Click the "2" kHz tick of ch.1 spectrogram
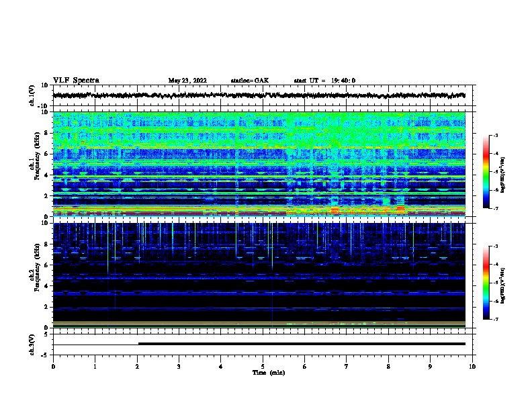 pyautogui.click(x=46, y=196)
